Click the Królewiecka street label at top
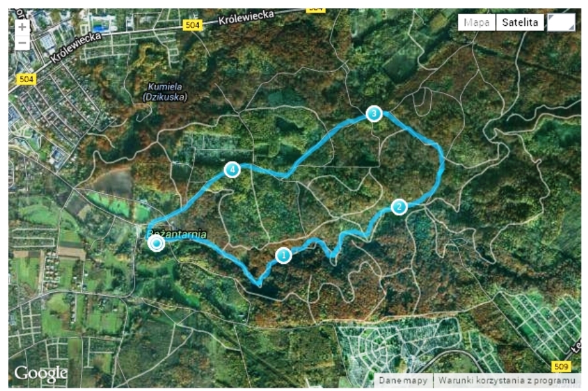This screenshot has height=391, width=588. pos(246,17)
